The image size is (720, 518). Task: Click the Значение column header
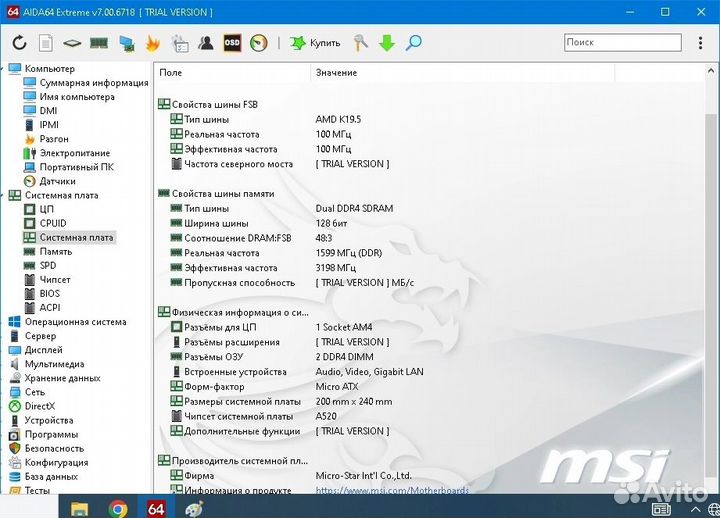[336, 73]
